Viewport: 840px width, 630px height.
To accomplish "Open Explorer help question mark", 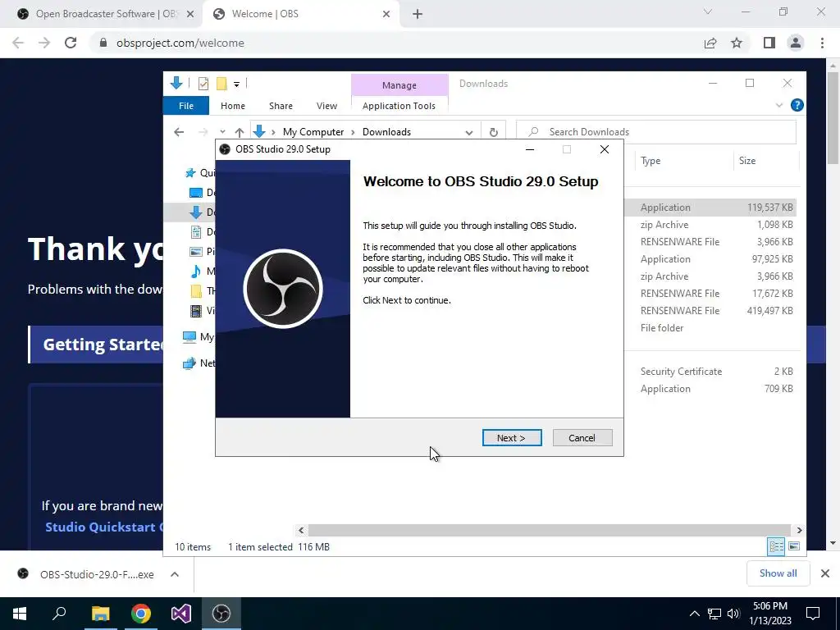I will 797,105.
